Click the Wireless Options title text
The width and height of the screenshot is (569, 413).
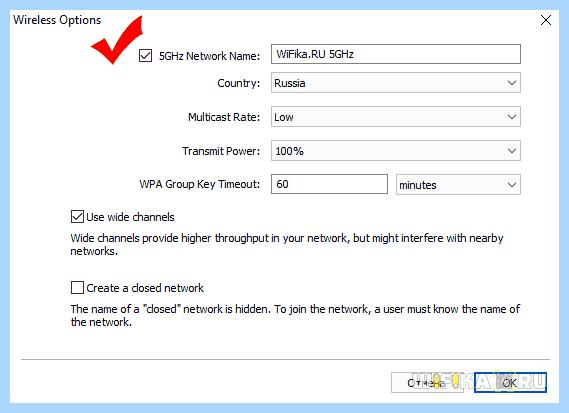(x=57, y=20)
